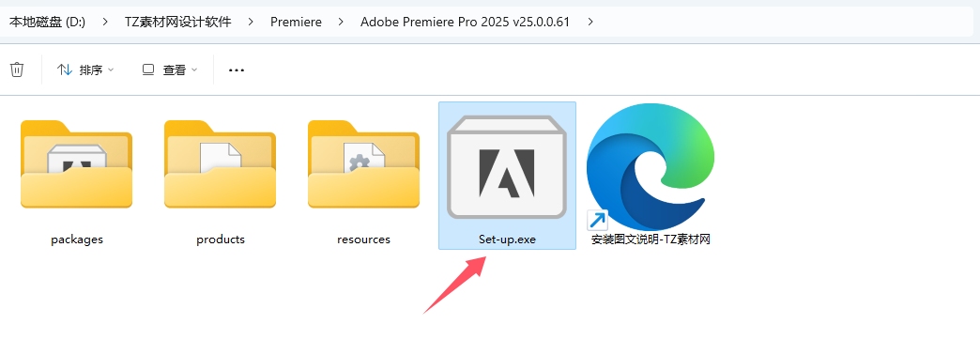The image size is (980, 340).
Task: Click the three-dots more options icon
Action: pyautogui.click(x=237, y=70)
